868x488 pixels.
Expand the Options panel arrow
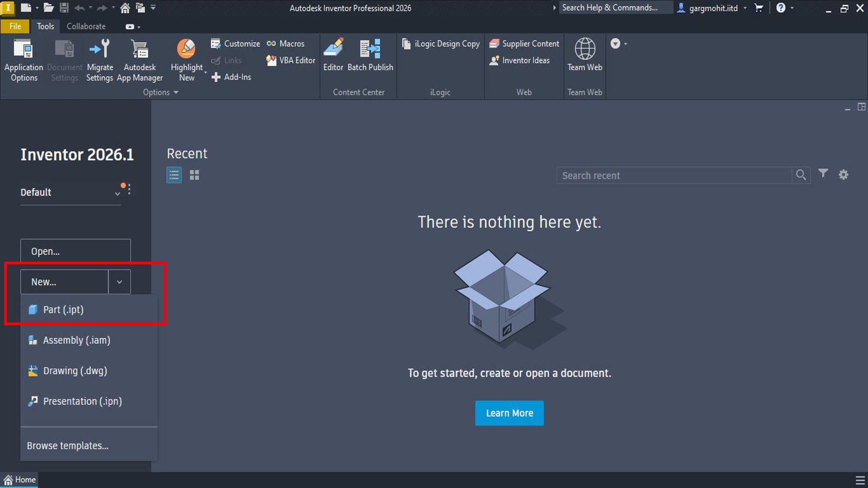(176, 92)
